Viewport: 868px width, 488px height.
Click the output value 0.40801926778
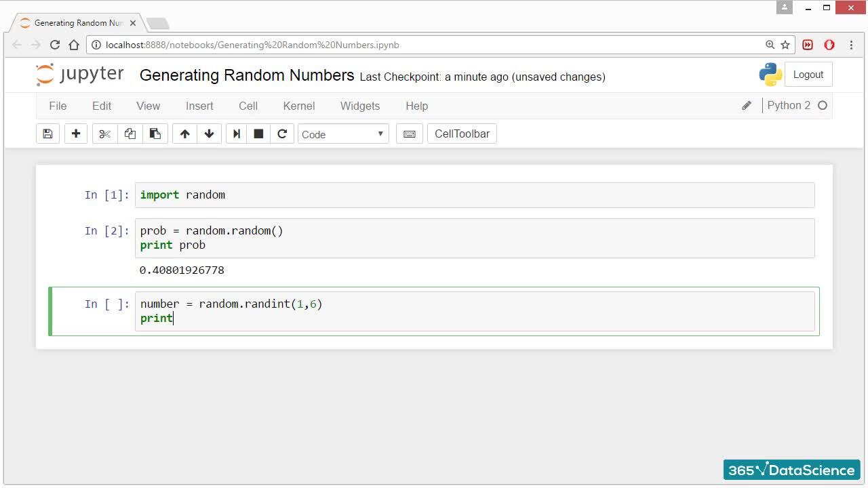coord(182,270)
